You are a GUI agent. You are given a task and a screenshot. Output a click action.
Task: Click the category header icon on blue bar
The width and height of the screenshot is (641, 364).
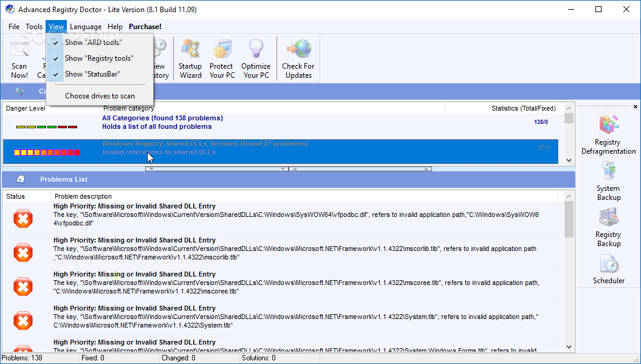click(x=19, y=91)
